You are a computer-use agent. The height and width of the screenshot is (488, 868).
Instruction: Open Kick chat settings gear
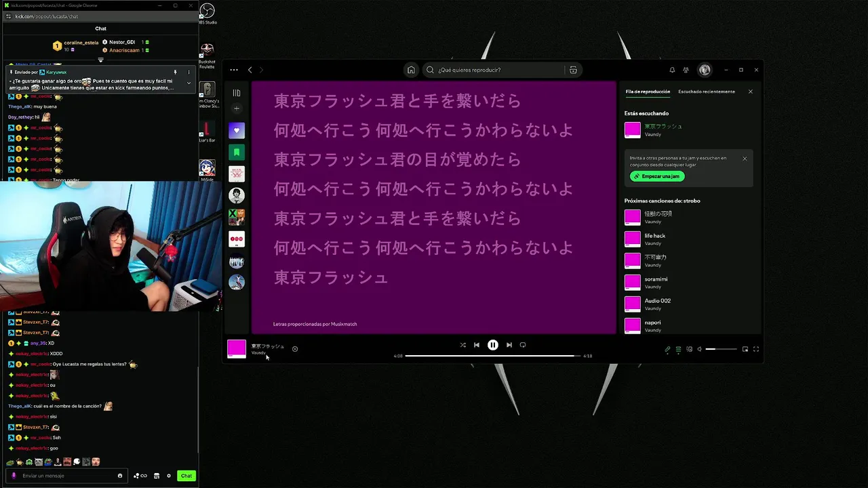pos(169,476)
